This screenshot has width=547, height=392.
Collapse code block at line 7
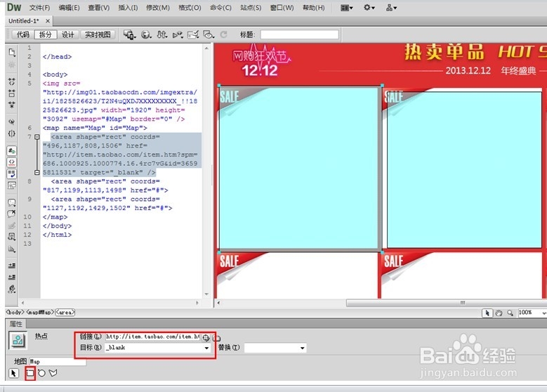[37, 137]
